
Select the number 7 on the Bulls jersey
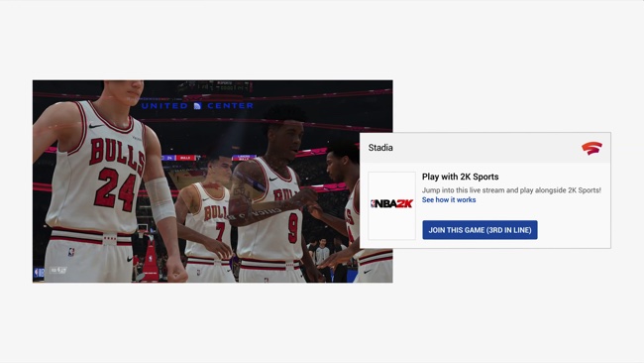coord(220,231)
